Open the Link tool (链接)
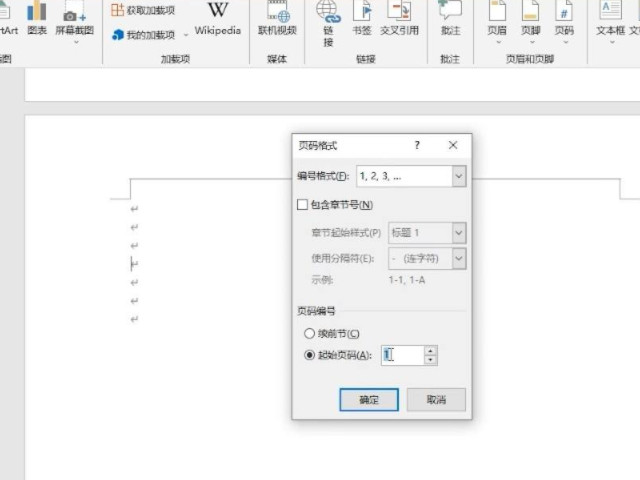 (328, 24)
